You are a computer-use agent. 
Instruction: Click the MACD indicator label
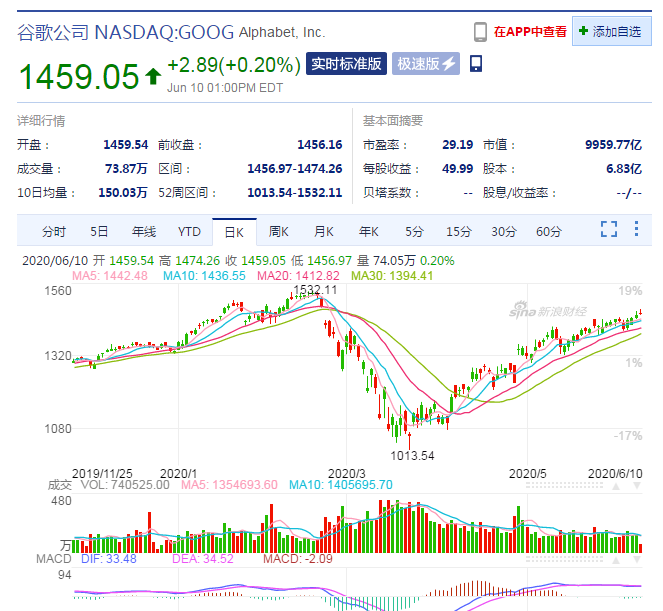tap(54, 559)
